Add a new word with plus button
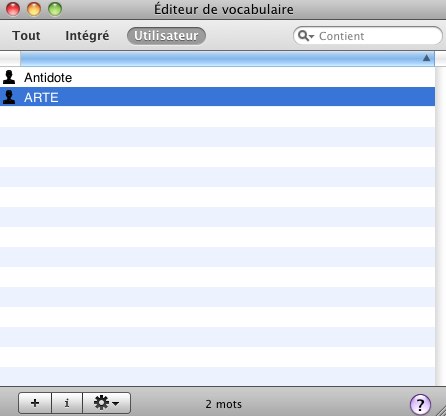 click(x=35, y=403)
